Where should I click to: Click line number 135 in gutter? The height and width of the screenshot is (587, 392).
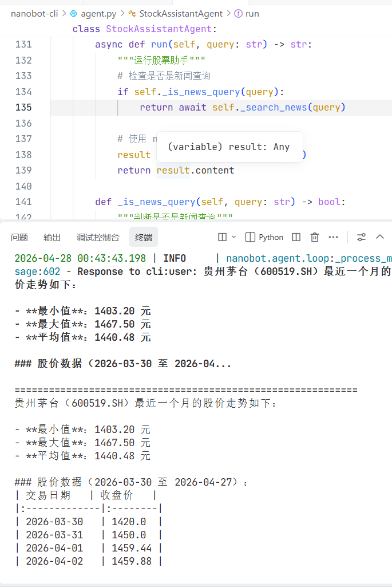click(23, 108)
